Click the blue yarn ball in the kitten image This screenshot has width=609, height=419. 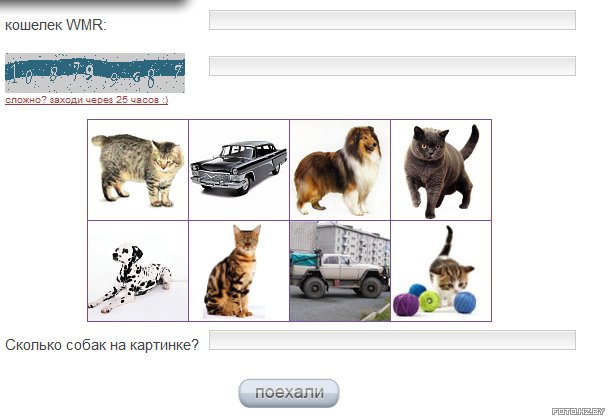tap(465, 302)
